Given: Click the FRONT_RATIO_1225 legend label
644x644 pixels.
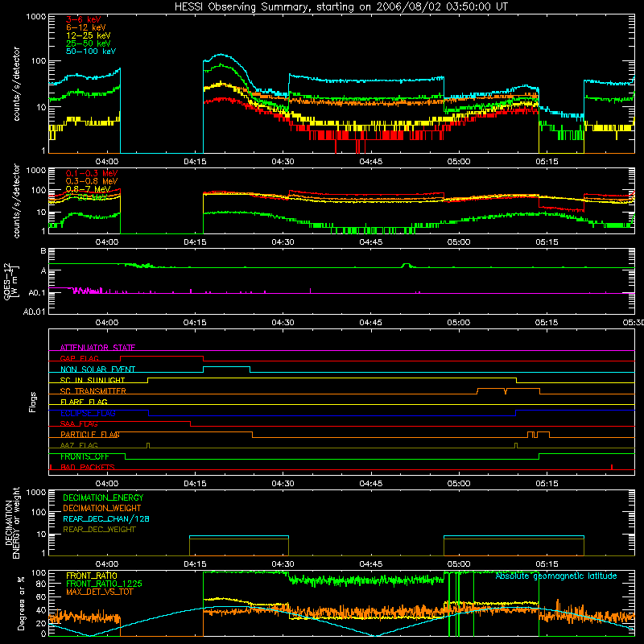Looking at the screenshot, I should click(104, 584).
